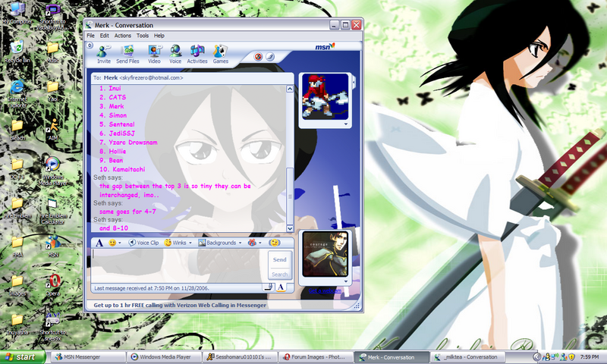Click the color scheme paintbrush icon
Viewport: 607px width, 364px height.
tap(270, 57)
